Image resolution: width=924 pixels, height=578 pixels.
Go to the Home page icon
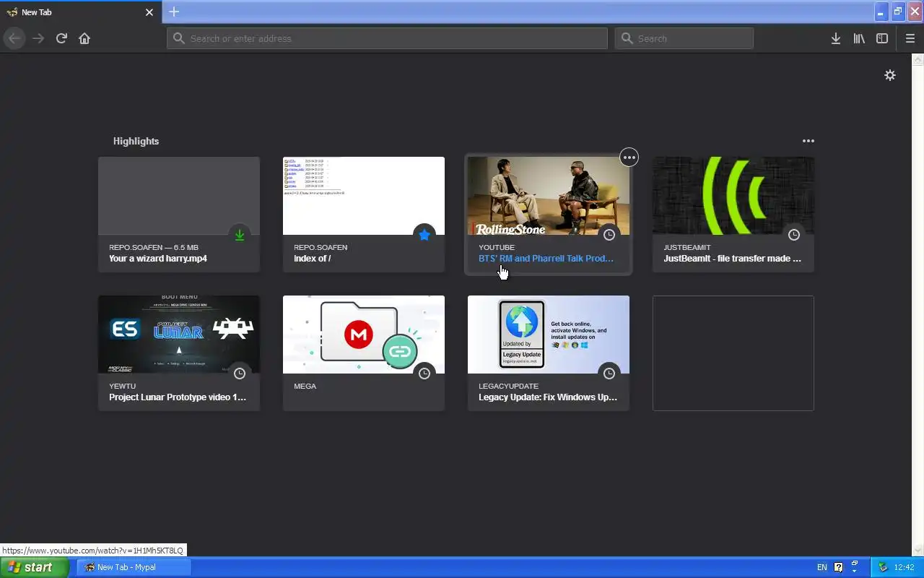click(84, 38)
